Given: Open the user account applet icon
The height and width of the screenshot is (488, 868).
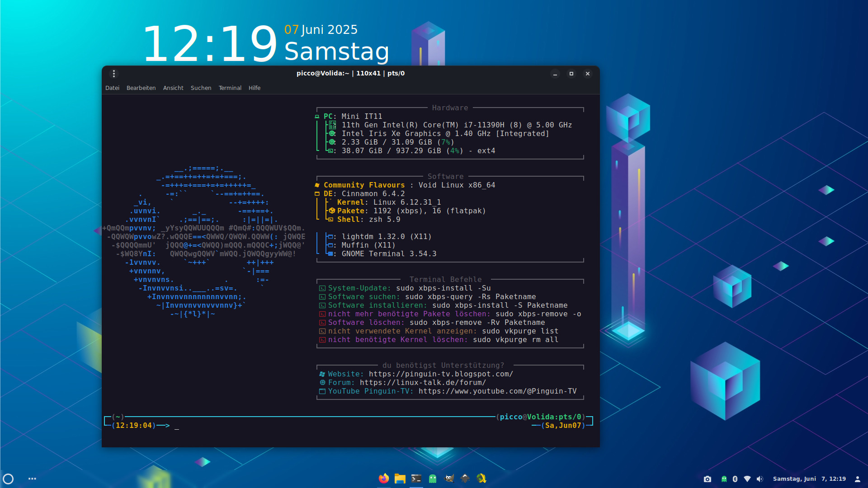Looking at the screenshot, I should pos(857,479).
